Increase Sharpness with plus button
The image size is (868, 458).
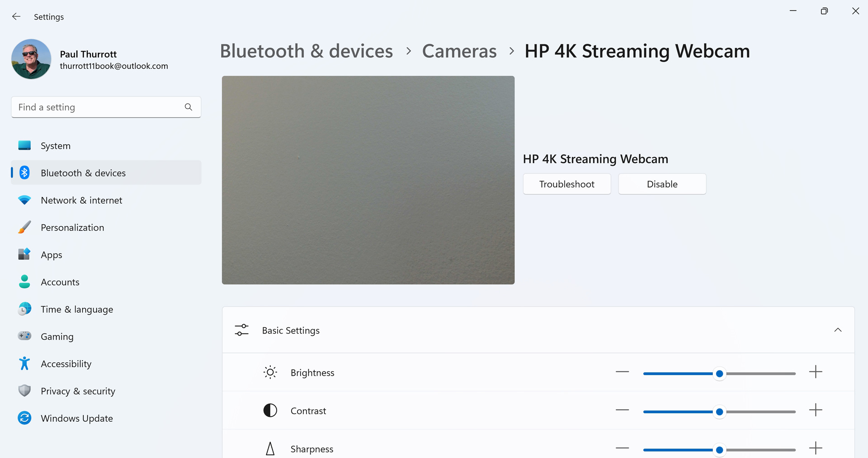[x=816, y=448]
